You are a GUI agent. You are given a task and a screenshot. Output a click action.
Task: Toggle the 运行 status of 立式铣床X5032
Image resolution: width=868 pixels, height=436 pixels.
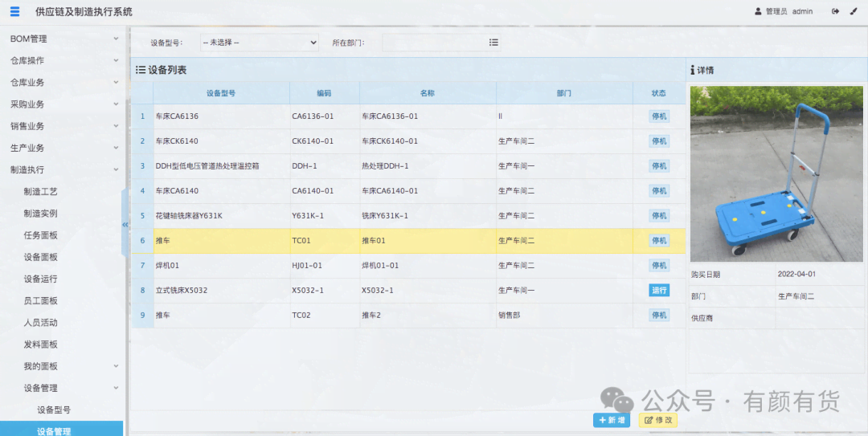[x=659, y=291]
